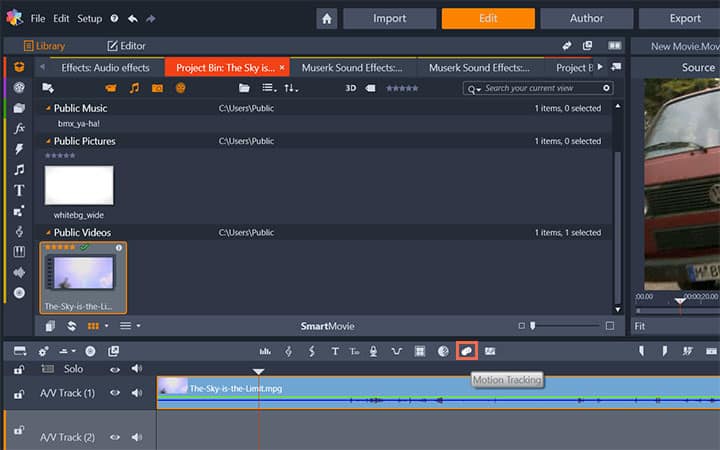The width and height of the screenshot is (720, 450).
Task: Click the audio ducking icon in timeline toolbar
Action: click(397, 351)
